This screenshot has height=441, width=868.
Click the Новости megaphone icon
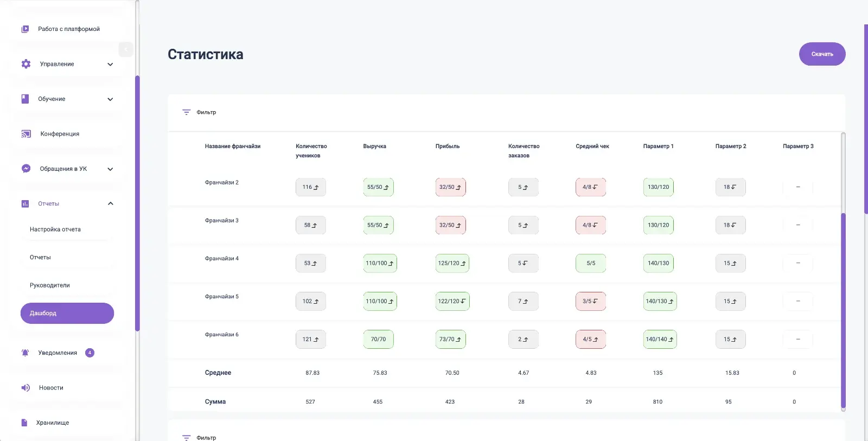pyautogui.click(x=25, y=388)
